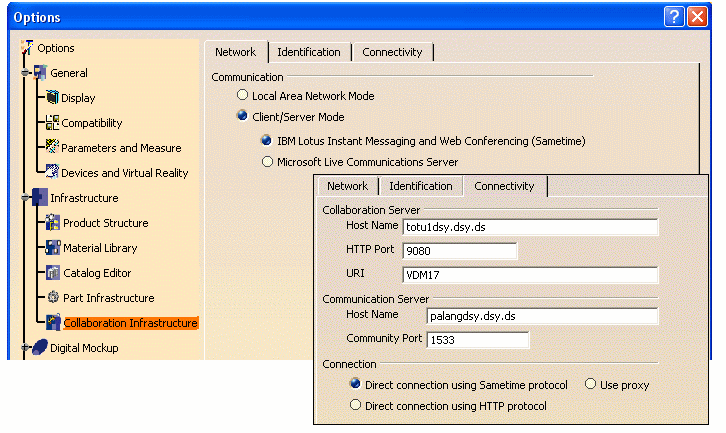Image resolution: width=726 pixels, height=433 pixels.
Task: Click the Part Infrastructure gear icon
Action: pyautogui.click(x=54, y=298)
